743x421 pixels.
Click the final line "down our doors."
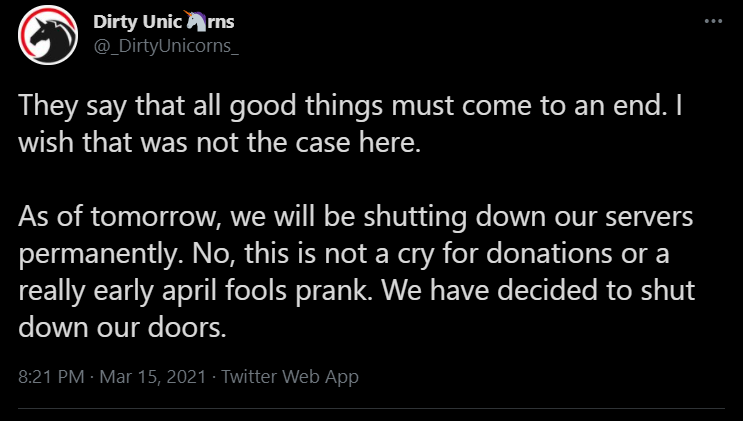coord(123,327)
